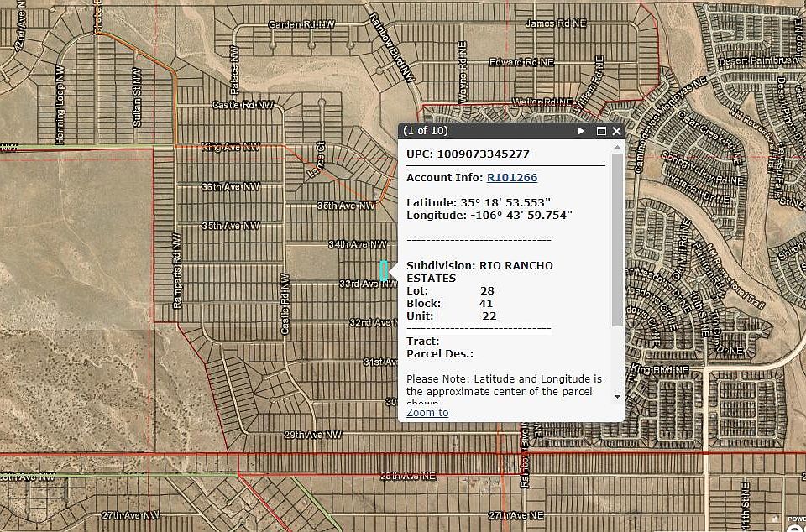Click the popup pointer arrow tip
806x532 pixels.
pyautogui.click(x=390, y=271)
